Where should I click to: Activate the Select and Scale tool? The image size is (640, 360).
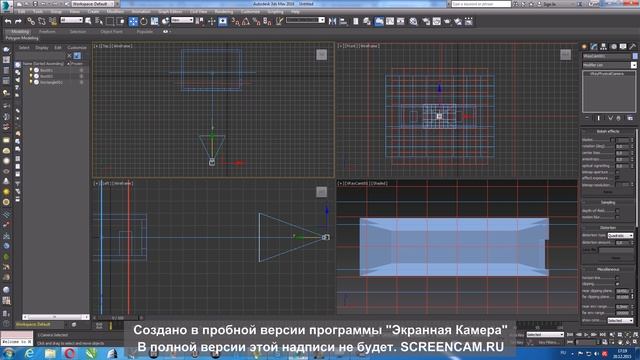[x=155, y=21]
